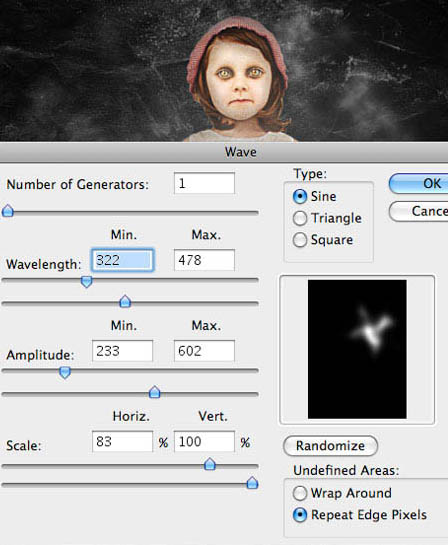The width and height of the screenshot is (448, 545).
Task: Click the Horizontal Scale percent field
Action: coord(122,441)
